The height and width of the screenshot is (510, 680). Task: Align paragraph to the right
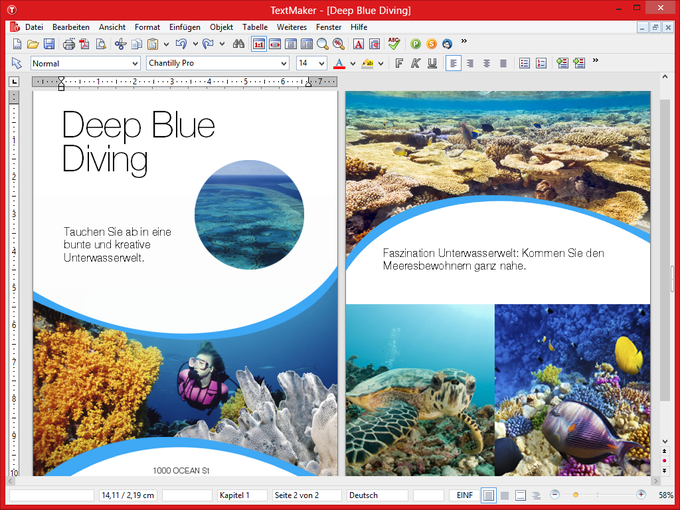click(x=470, y=63)
